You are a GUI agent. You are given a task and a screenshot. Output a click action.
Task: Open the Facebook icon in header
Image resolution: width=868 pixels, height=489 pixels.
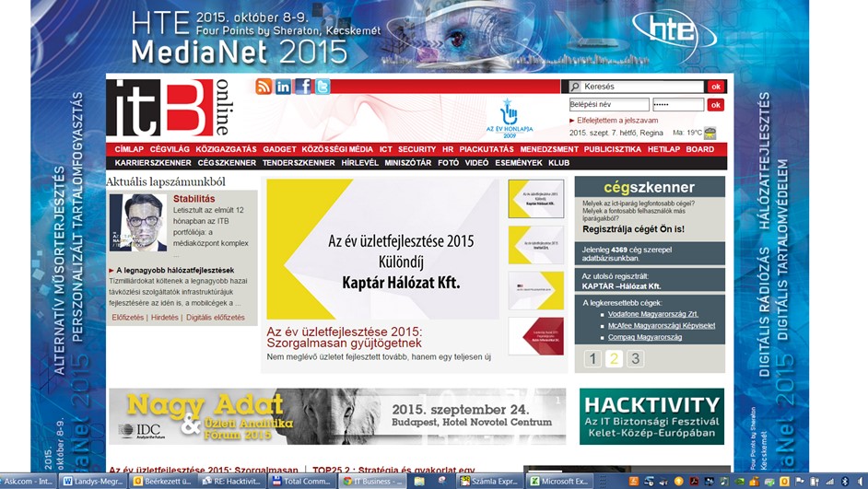pyautogui.click(x=303, y=87)
